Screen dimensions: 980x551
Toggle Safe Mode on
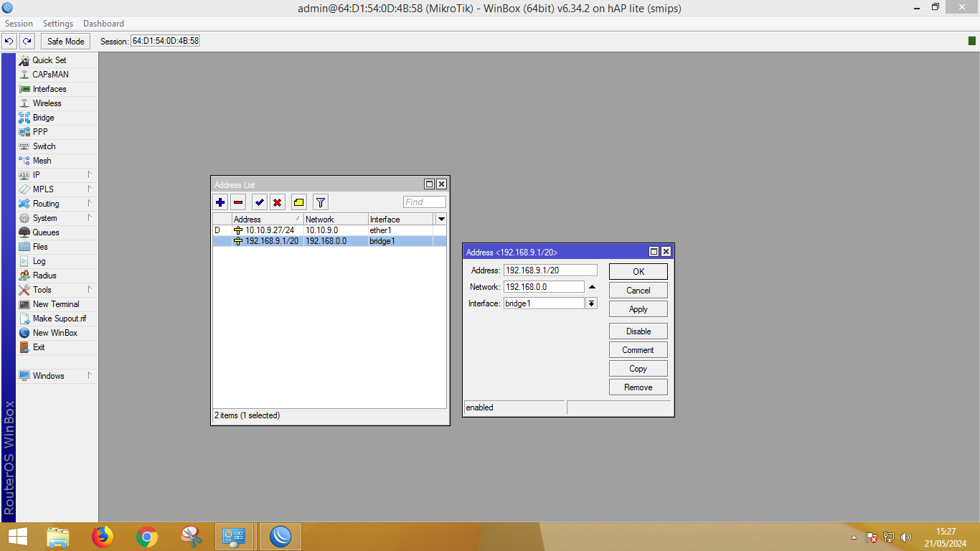point(65,42)
